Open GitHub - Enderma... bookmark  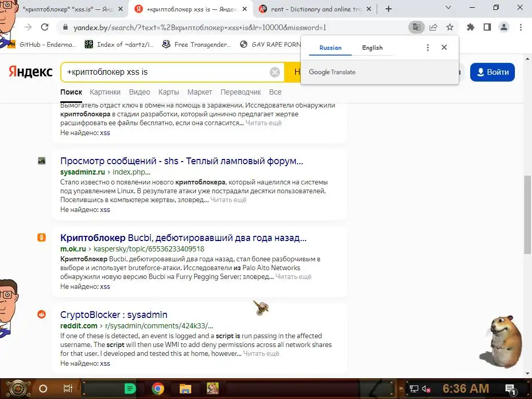pos(43,45)
